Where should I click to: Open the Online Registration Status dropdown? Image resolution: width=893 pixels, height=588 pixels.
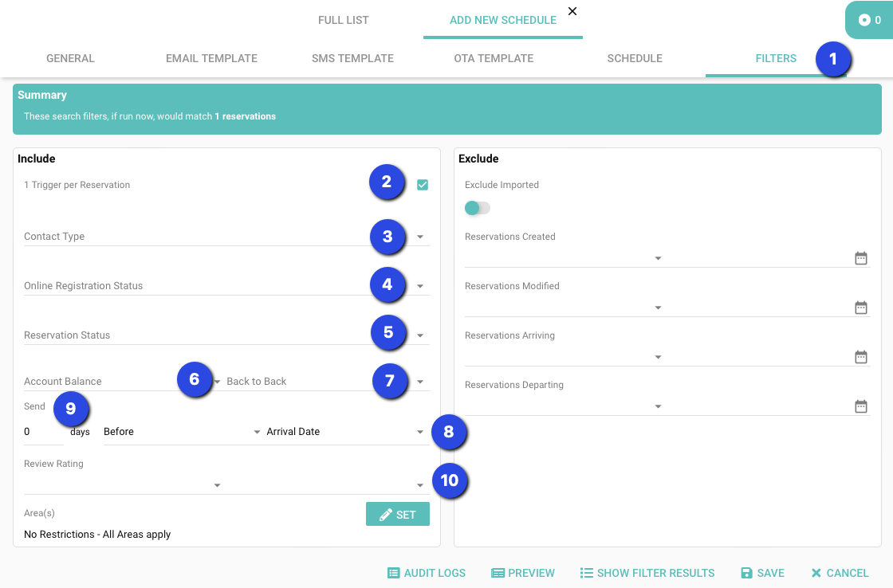point(420,286)
